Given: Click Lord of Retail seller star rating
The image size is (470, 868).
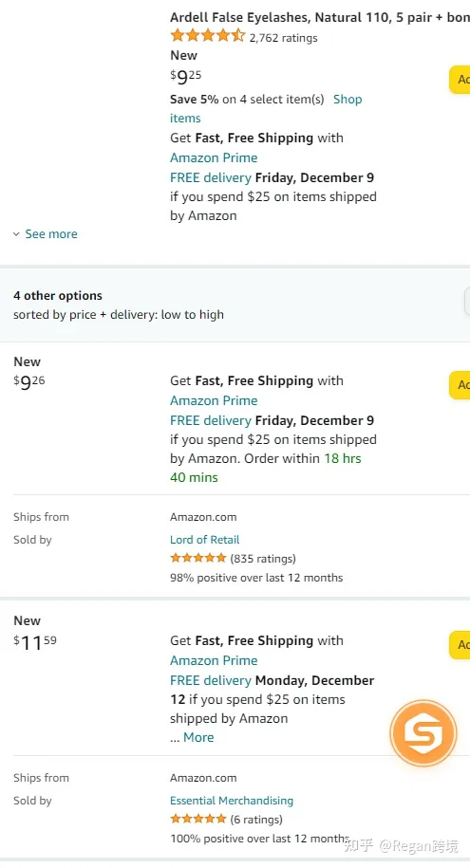Looking at the screenshot, I should point(198,558).
